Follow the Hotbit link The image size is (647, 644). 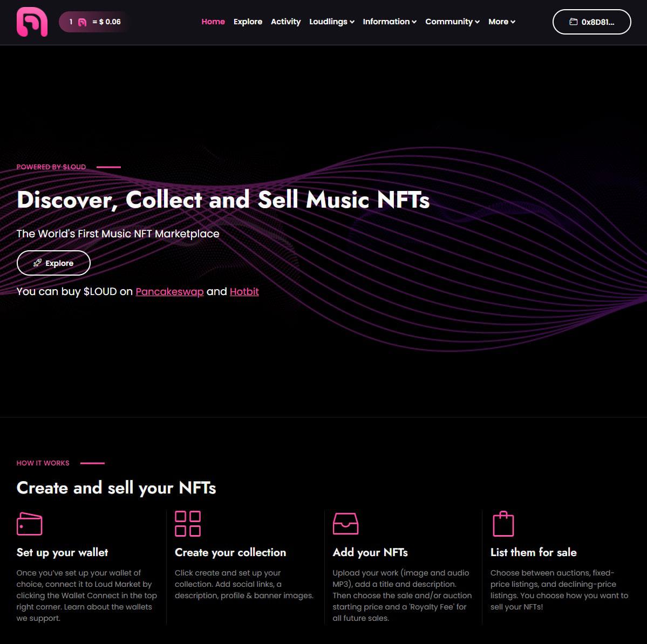pyautogui.click(x=244, y=291)
